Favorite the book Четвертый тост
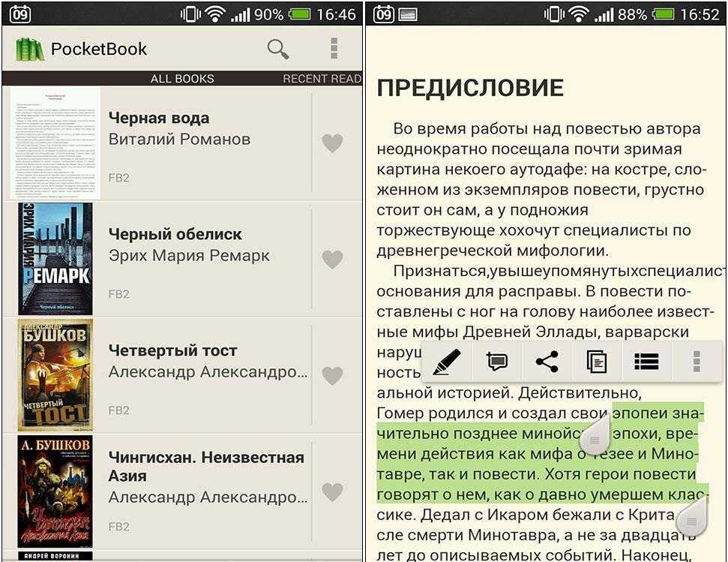 tap(332, 375)
